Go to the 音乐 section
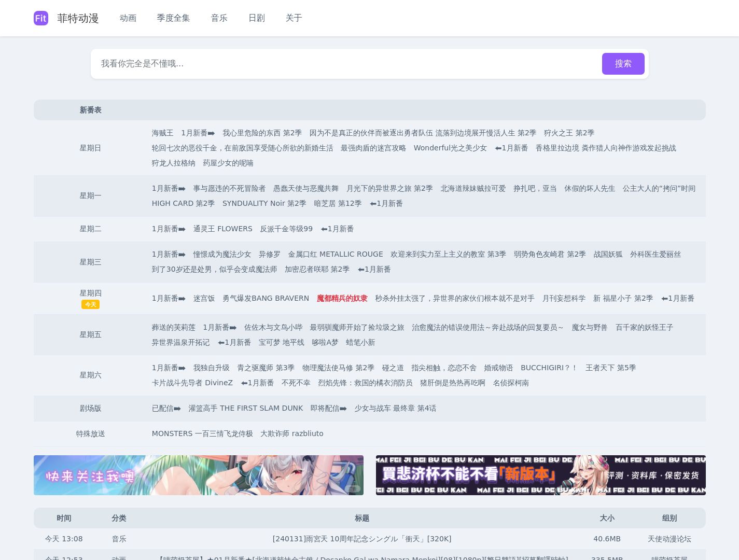Image resolution: width=739 pixels, height=560 pixels. 219,18
